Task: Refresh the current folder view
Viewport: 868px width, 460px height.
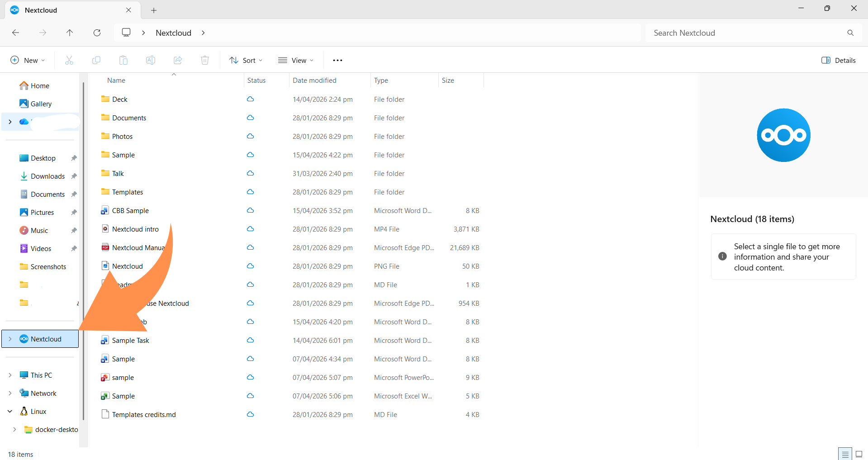Action: (97, 33)
